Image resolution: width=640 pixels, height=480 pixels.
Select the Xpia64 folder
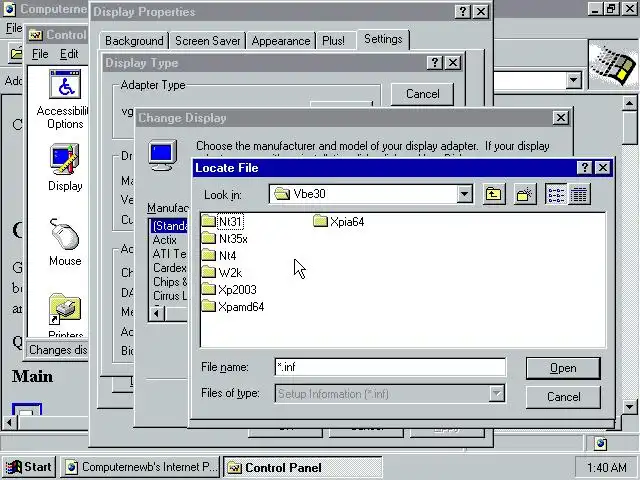click(x=339, y=222)
